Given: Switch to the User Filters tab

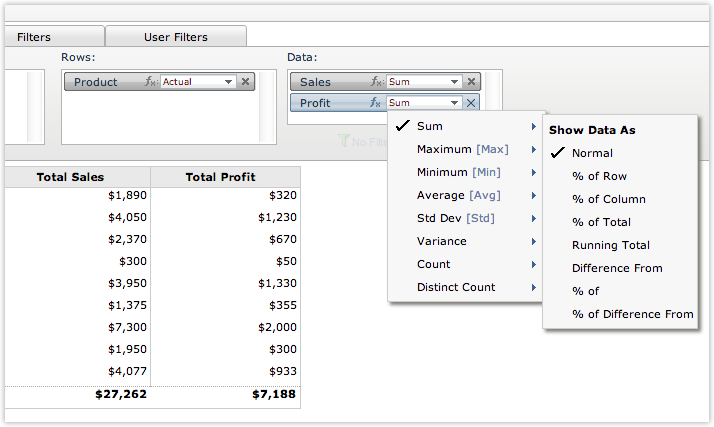Looking at the screenshot, I should [x=176, y=37].
